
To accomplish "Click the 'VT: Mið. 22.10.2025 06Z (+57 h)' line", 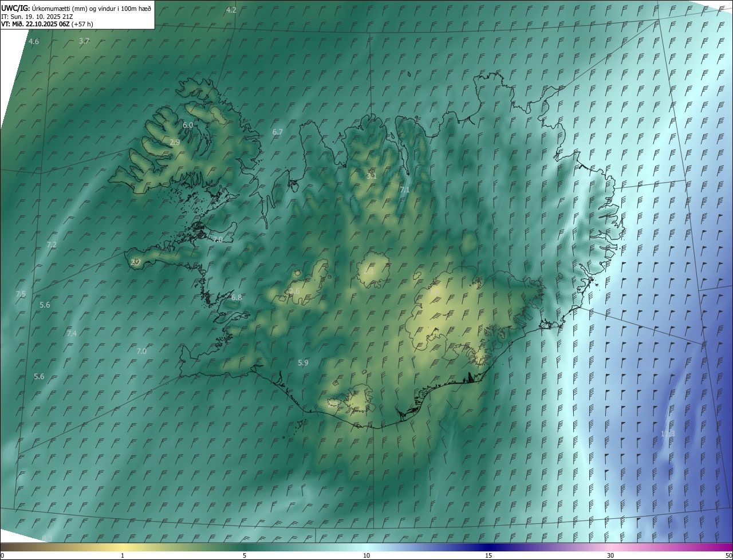I will (47, 24).
